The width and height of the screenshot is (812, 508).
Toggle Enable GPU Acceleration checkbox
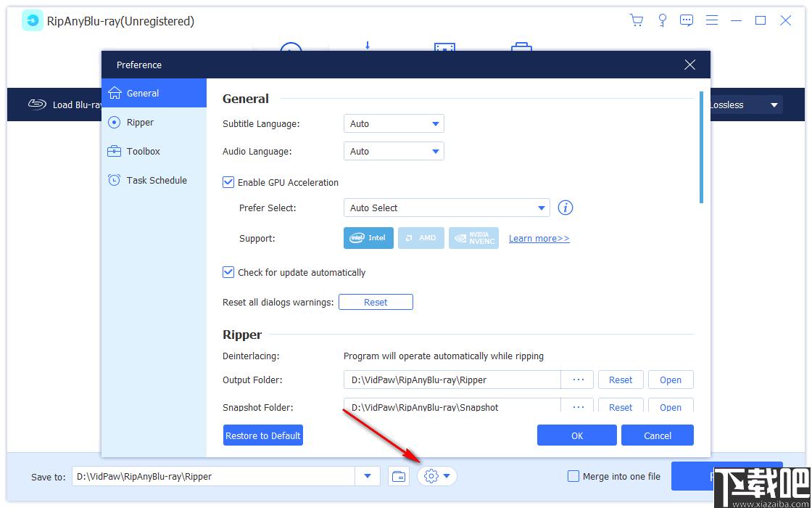coord(228,182)
